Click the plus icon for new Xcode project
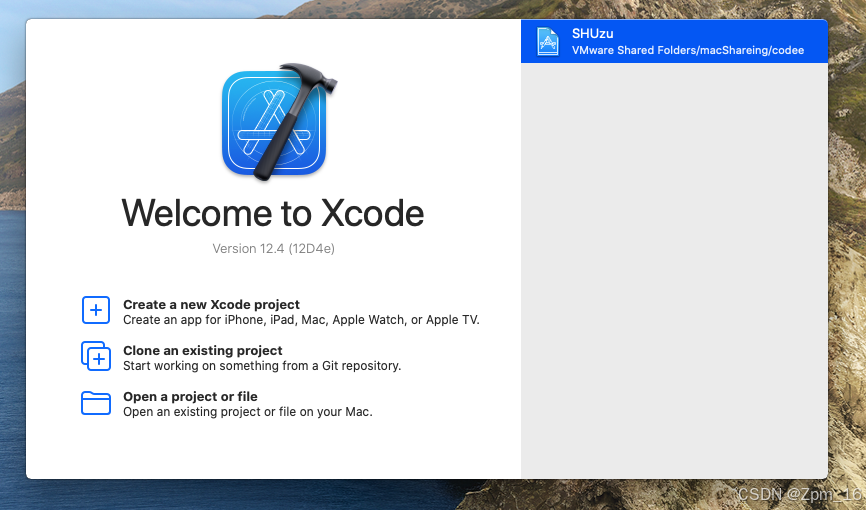The height and width of the screenshot is (510, 866). tap(96, 310)
